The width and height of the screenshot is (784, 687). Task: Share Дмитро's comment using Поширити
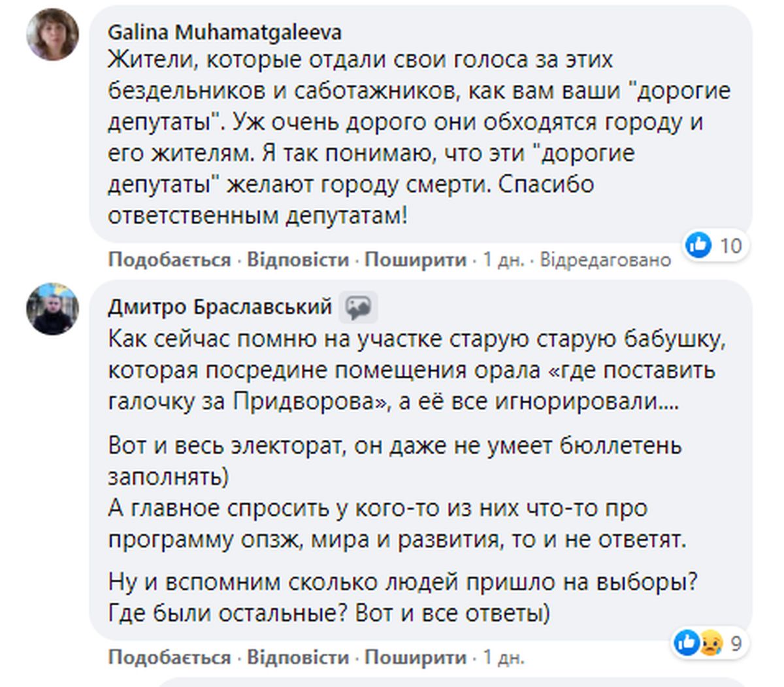[416, 657]
